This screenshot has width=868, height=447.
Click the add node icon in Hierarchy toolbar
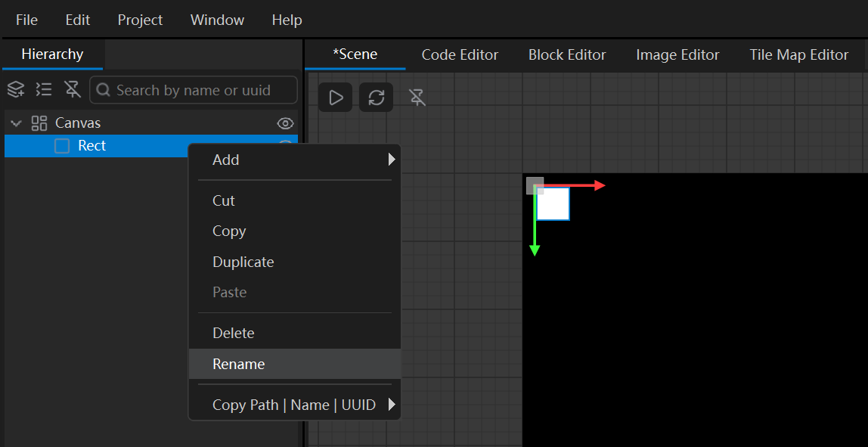(15, 89)
